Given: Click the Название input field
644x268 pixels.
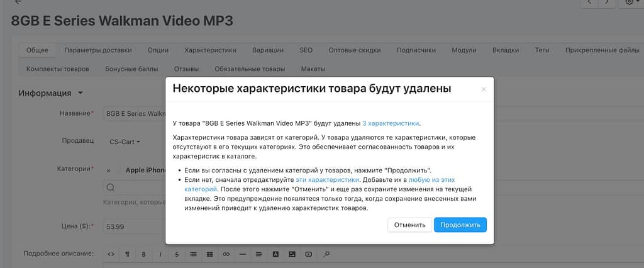Looking at the screenshot, I should [134, 113].
